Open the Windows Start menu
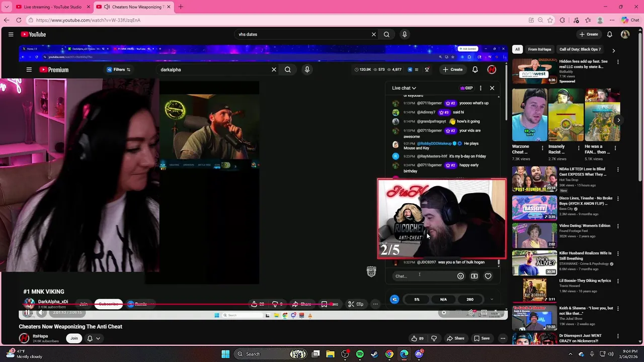 (x=225, y=354)
